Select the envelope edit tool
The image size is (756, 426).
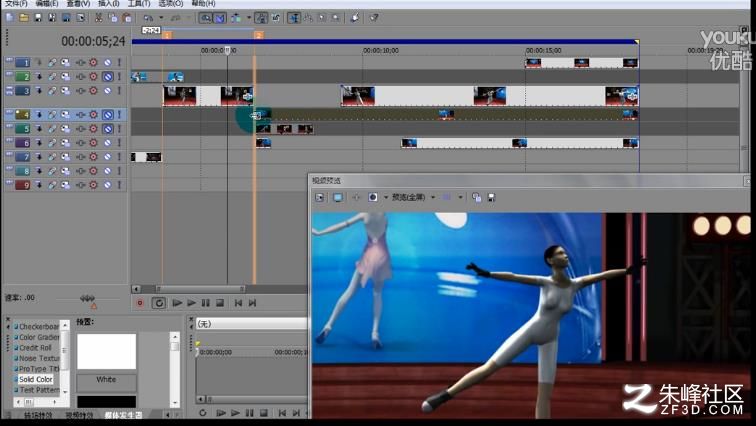pyautogui.click(x=308, y=18)
